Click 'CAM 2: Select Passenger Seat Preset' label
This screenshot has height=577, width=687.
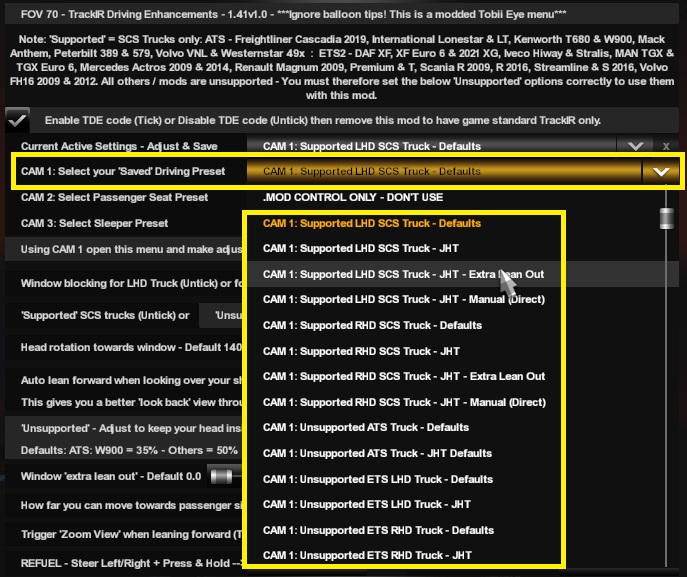coord(114,197)
